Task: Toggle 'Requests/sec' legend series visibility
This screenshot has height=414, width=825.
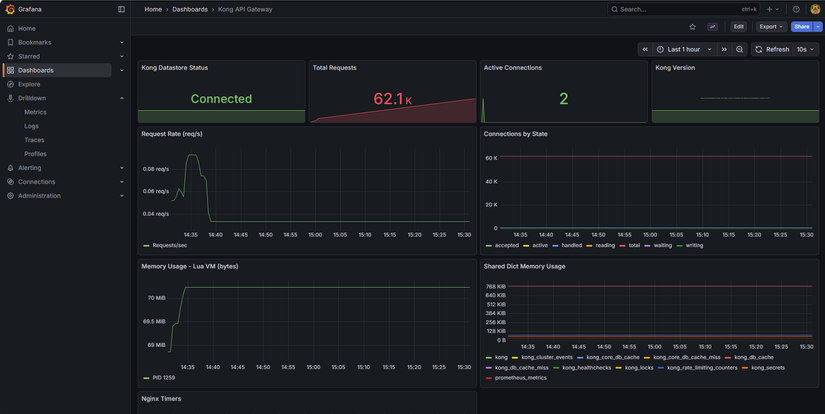Action: point(168,245)
